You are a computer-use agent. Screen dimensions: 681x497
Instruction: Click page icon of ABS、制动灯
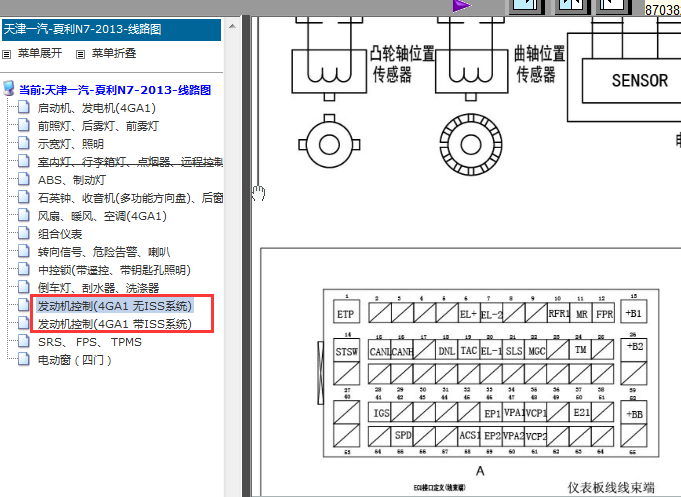pyautogui.click(x=24, y=179)
